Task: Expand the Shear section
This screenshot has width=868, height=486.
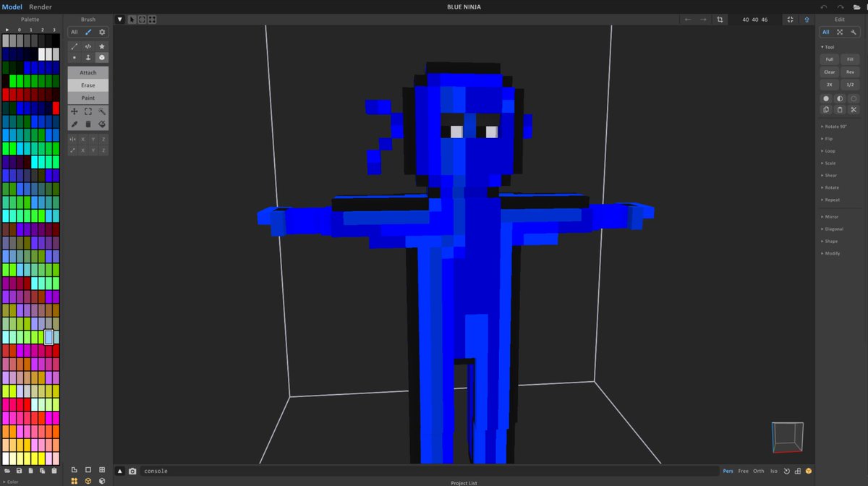Action: (829, 176)
